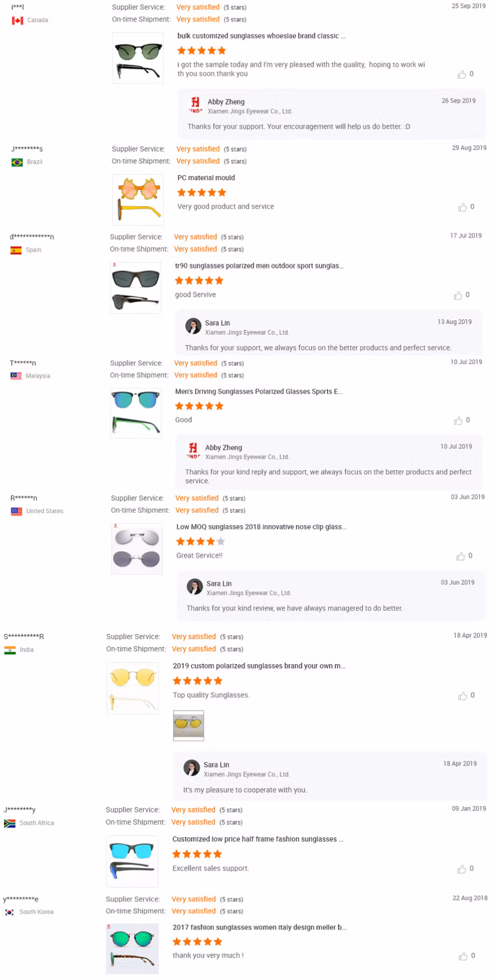Open tr90 polarized men outdoor sunglasses link
The width and height of the screenshot is (490, 980).
(x=259, y=266)
